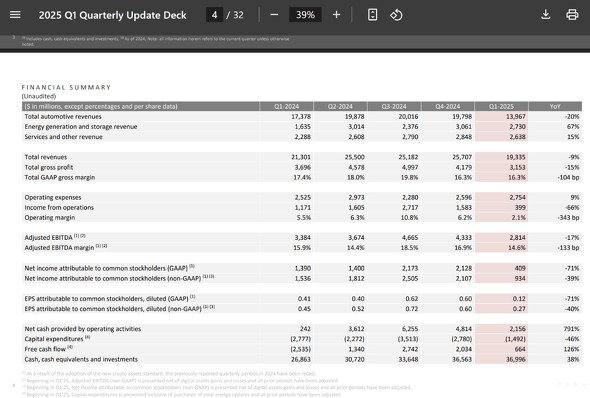590x398 pixels.
Task: Select the 39% zoom level field
Action: click(305, 15)
